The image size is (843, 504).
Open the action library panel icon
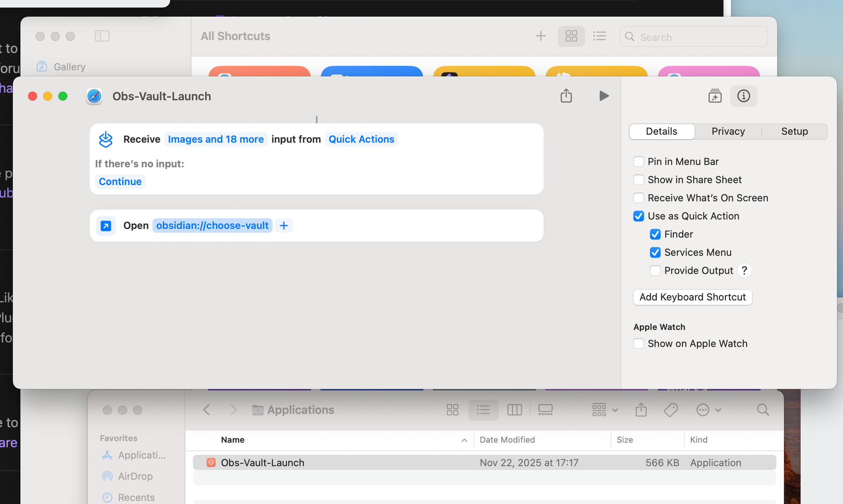coord(714,96)
